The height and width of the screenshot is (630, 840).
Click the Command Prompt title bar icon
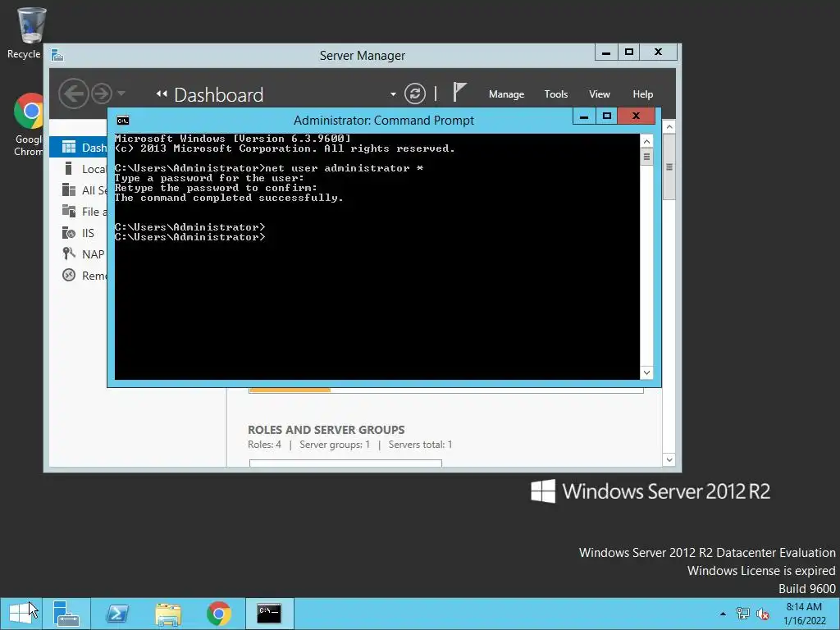[x=123, y=121]
